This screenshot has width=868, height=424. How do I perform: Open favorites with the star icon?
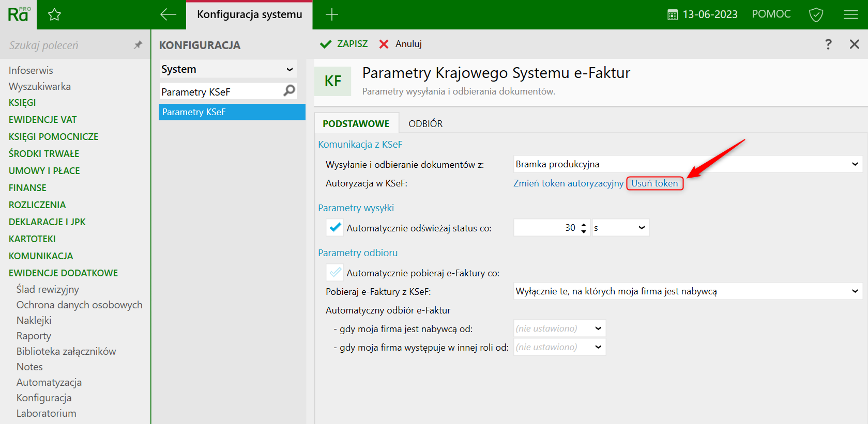[54, 14]
